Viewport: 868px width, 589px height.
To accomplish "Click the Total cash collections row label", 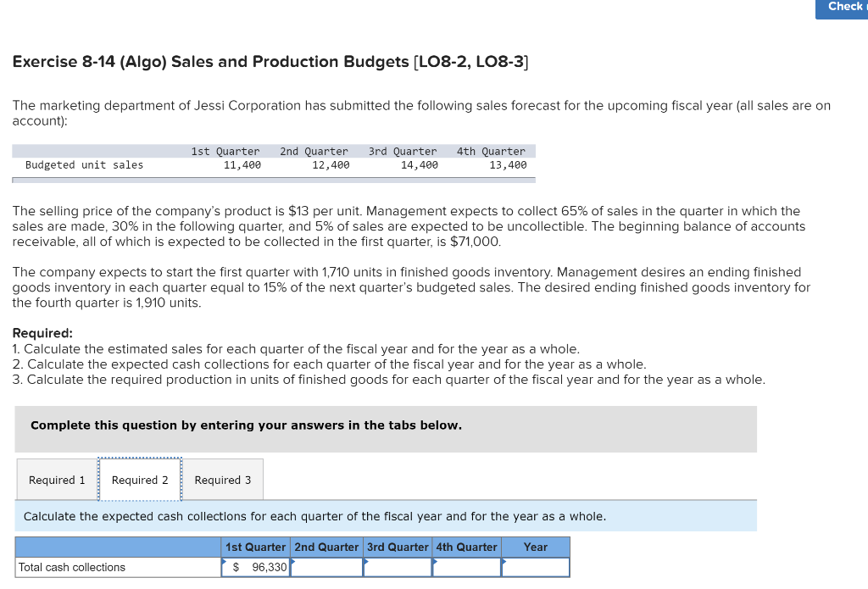I will [x=74, y=567].
